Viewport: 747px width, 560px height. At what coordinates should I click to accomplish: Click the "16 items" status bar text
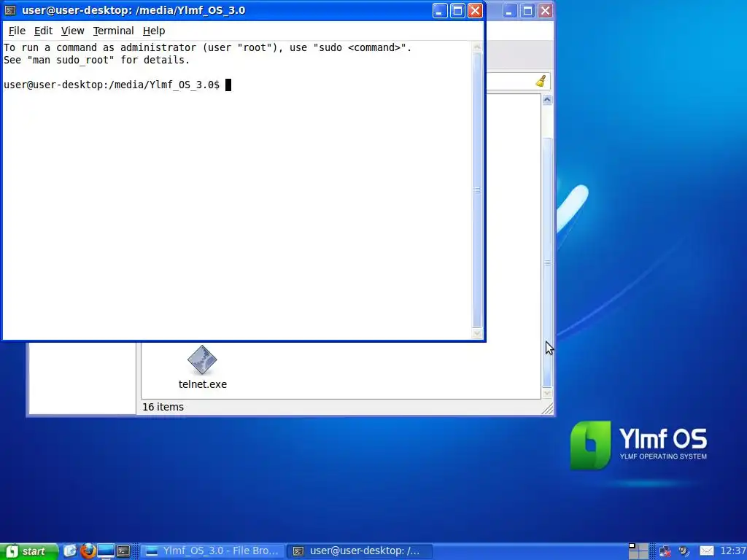[x=163, y=407]
